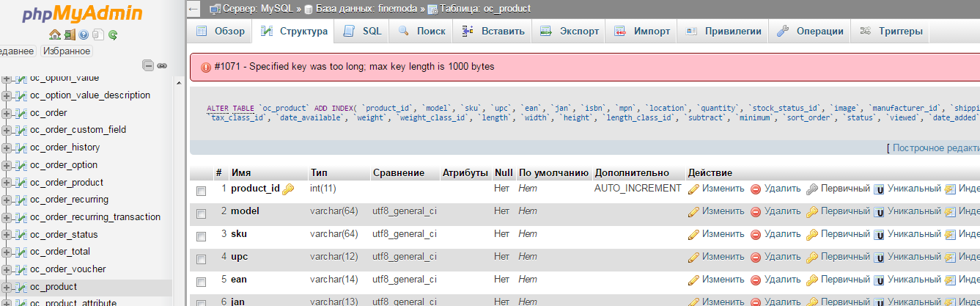Open phpMyAdmin documentation help icon
Viewport: 980px width, 306px height.
[84, 34]
